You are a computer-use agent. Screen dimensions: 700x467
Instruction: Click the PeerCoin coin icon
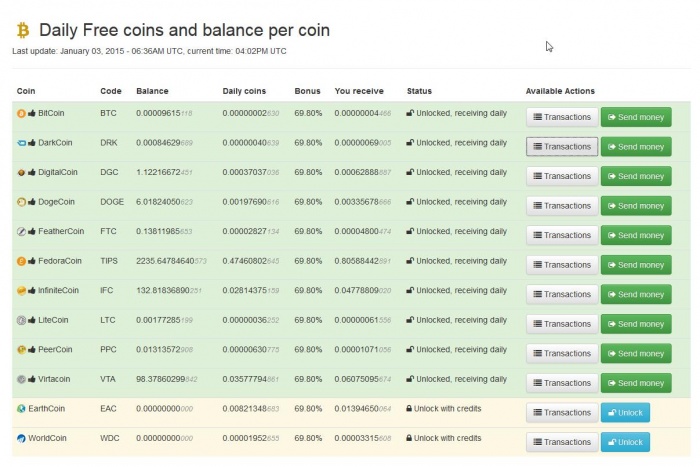[x=21, y=349]
